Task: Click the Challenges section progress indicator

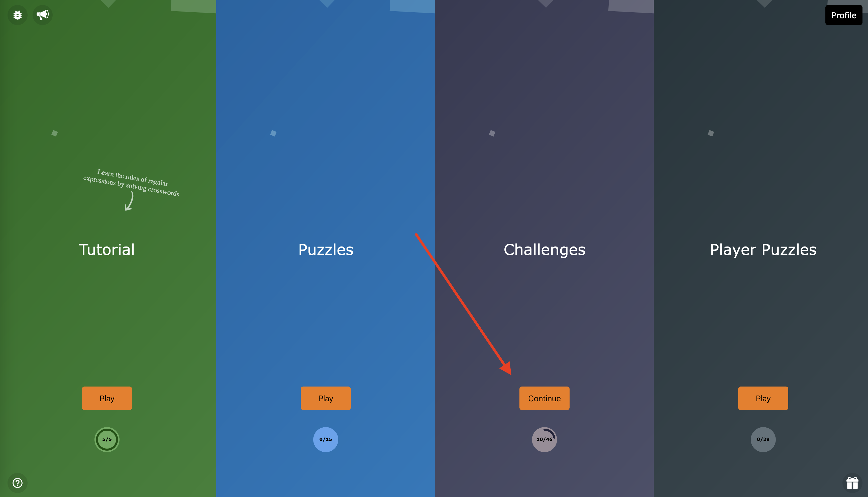Action: 544,439
